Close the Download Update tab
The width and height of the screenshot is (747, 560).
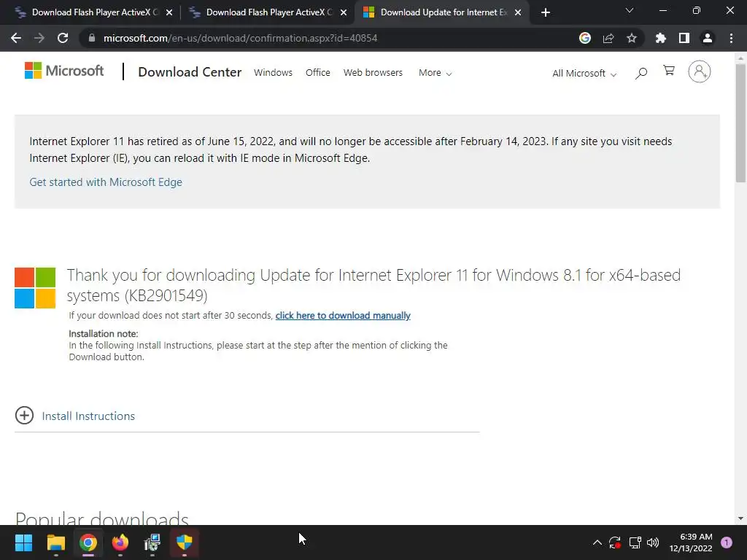[518, 12]
